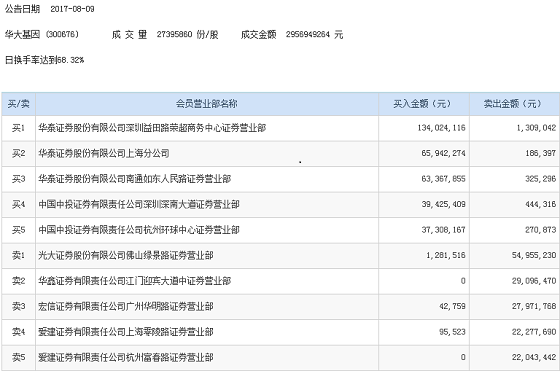Click the 卖3 row label
Screen dimensions: 560x371
pos(19,307)
